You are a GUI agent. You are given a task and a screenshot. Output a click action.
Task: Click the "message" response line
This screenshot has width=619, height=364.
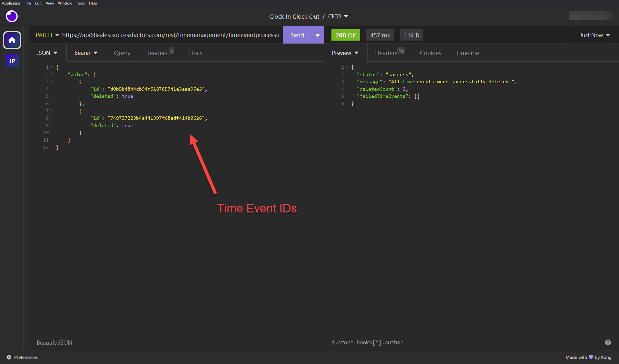pos(437,82)
